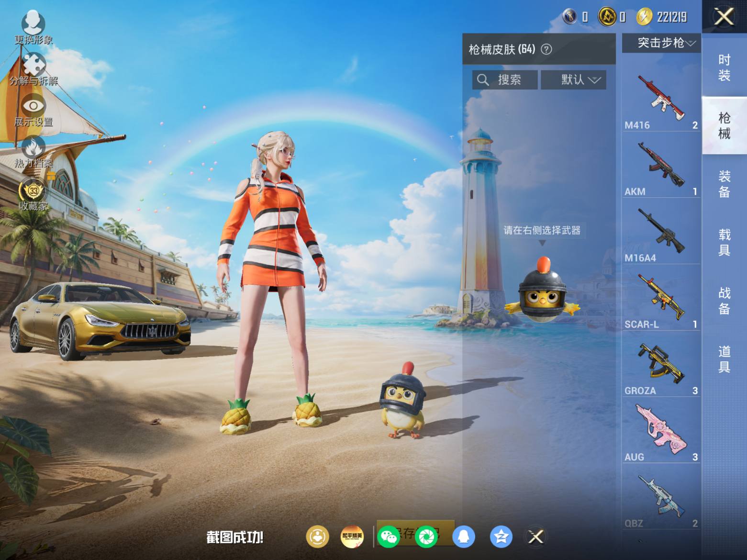This screenshot has width=747, height=560.
Task: Click the 搜索 search field
Action: click(505, 80)
